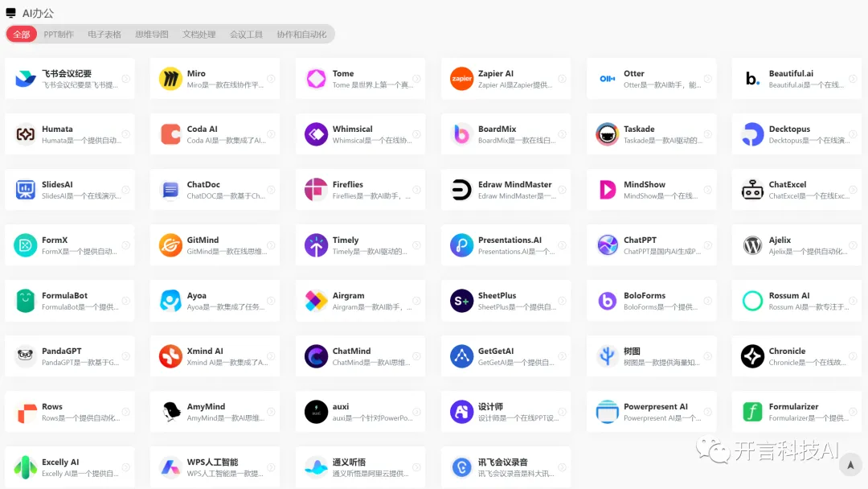Open the PandaGPT title link
Viewport: 868px width, 489px height.
tap(61, 351)
